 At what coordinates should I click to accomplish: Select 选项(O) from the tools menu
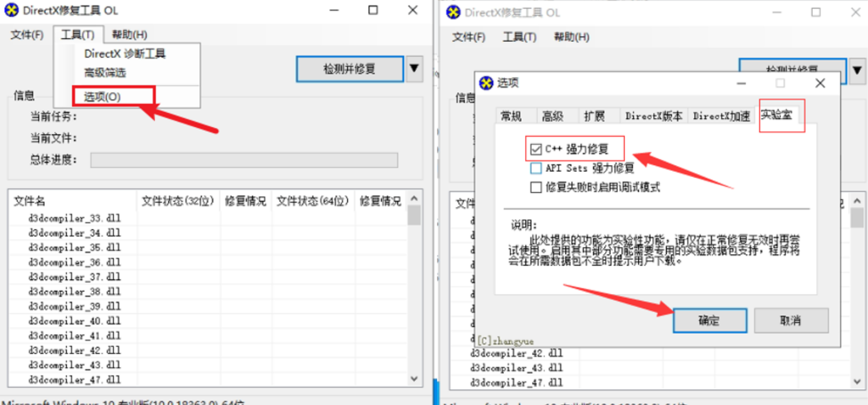(103, 96)
